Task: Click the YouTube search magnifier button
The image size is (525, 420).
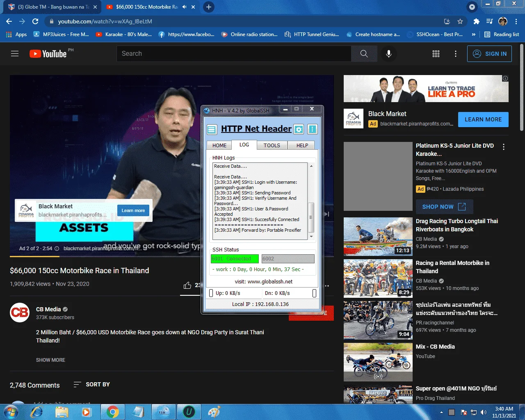Action: click(x=364, y=54)
